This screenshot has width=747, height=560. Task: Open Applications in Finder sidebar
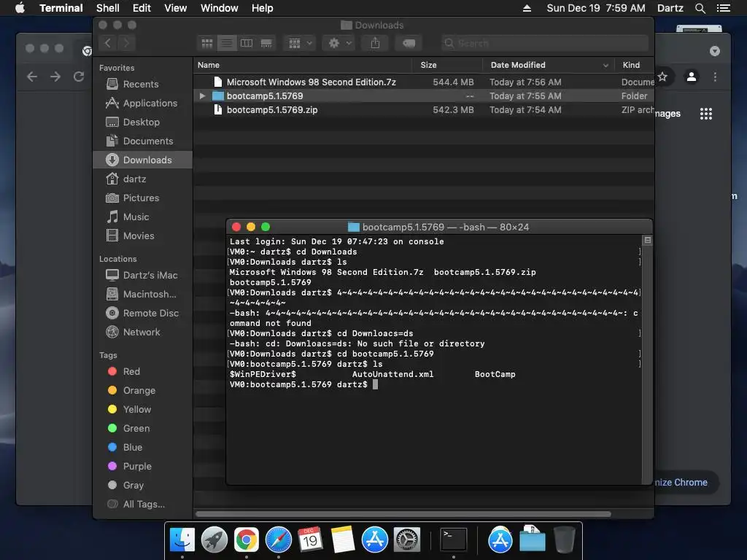click(142, 104)
